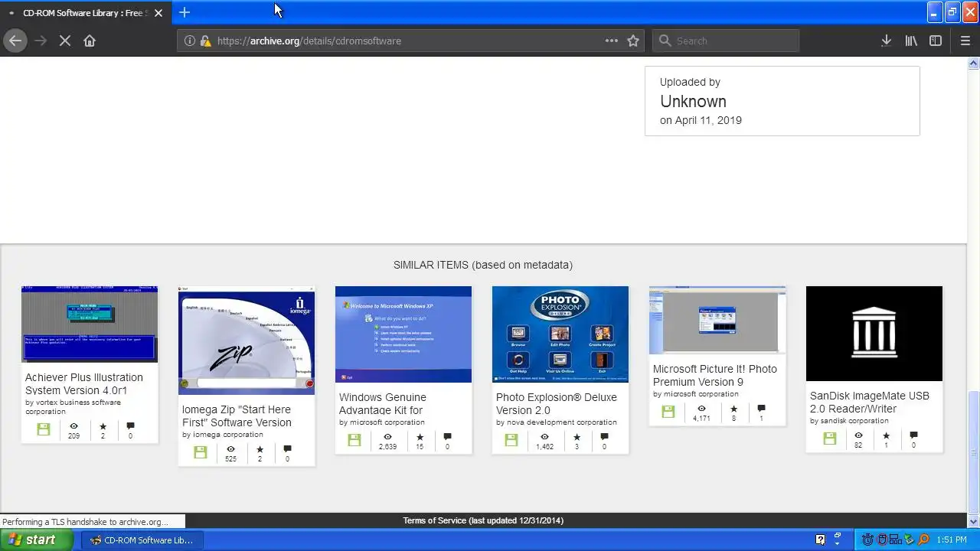Screen dimensions: 980x551
Task: Click favorites star on Photo Explosion card
Action: click(577, 437)
